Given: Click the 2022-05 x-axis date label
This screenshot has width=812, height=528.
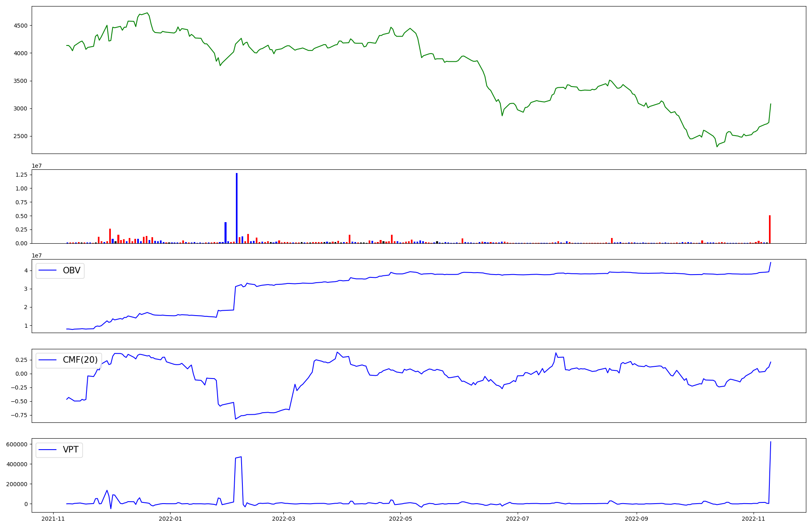Looking at the screenshot, I should pyautogui.click(x=401, y=519).
